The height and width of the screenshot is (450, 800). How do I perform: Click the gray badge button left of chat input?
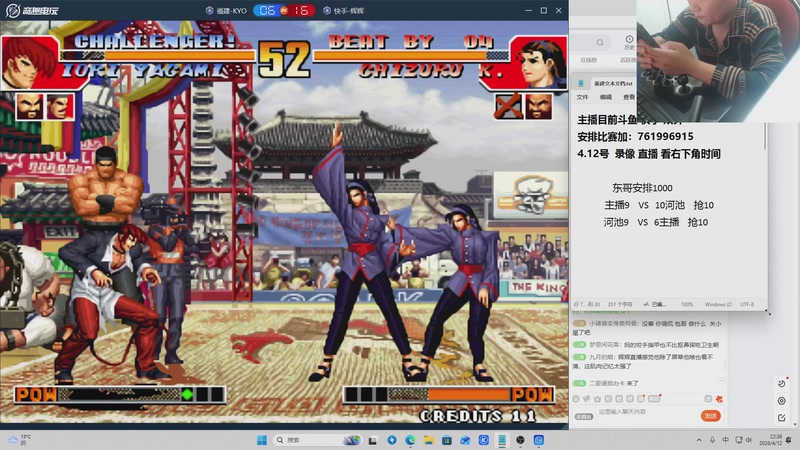[584, 417]
